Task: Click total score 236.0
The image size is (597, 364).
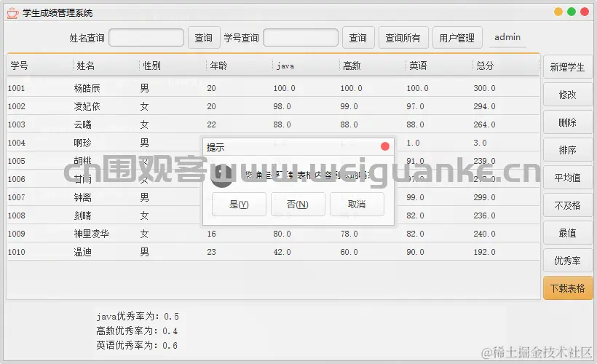Action: pyautogui.click(x=484, y=215)
